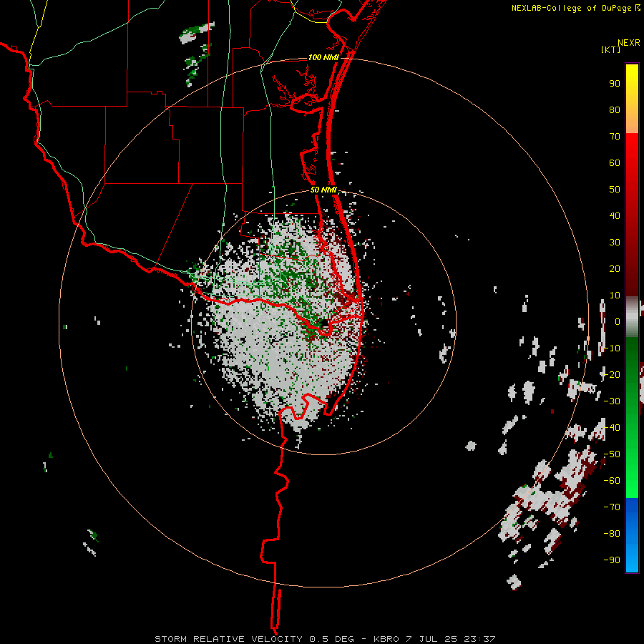Click the -90 value on the velocity scale
644x644 pixels.
[x=612, y=560]
